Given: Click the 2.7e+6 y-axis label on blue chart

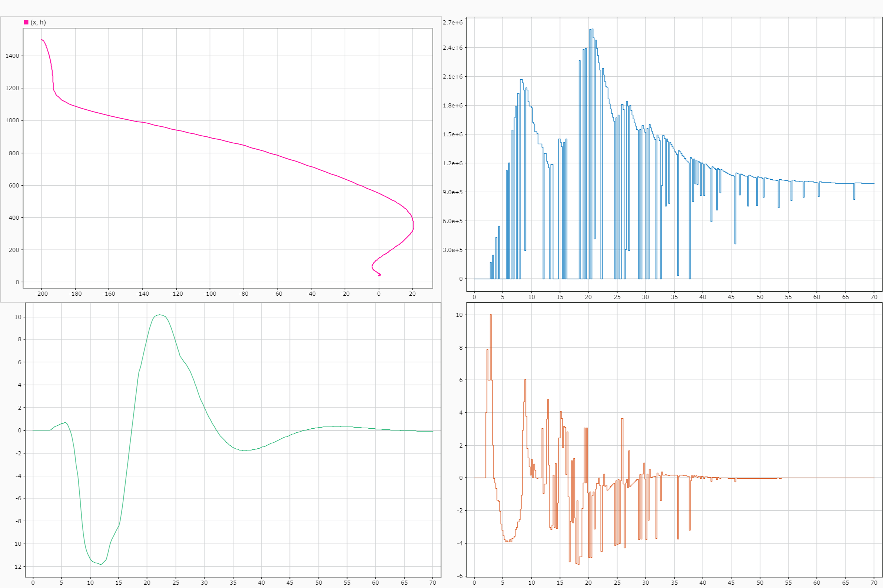Looking at the screenshot, I should coord(452,23).
